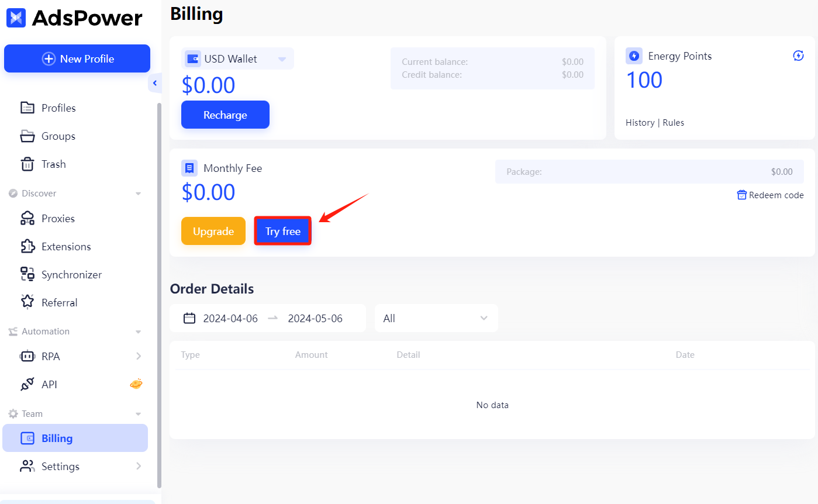Viewport: 818px width, 504px height.
Task: Select the Synchronizer icon
Action: 27,274
